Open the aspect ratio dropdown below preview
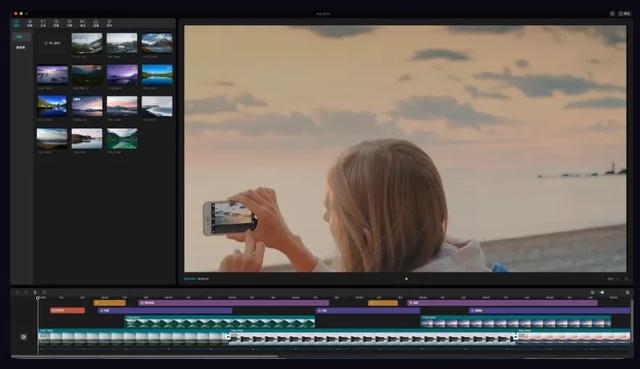This screenshot has height=369, width=640. [611, 279]
